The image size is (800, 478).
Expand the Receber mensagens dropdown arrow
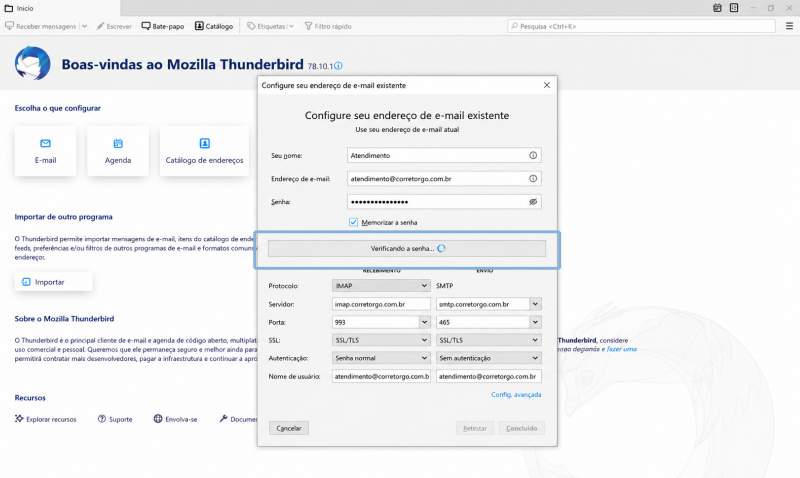tap(84, 26)
